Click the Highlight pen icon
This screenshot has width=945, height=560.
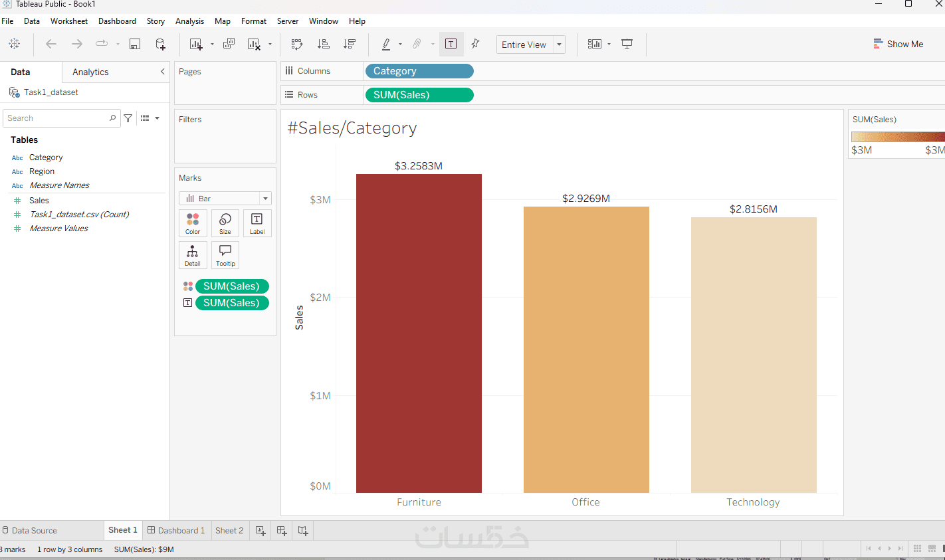(x=386, y=44)
